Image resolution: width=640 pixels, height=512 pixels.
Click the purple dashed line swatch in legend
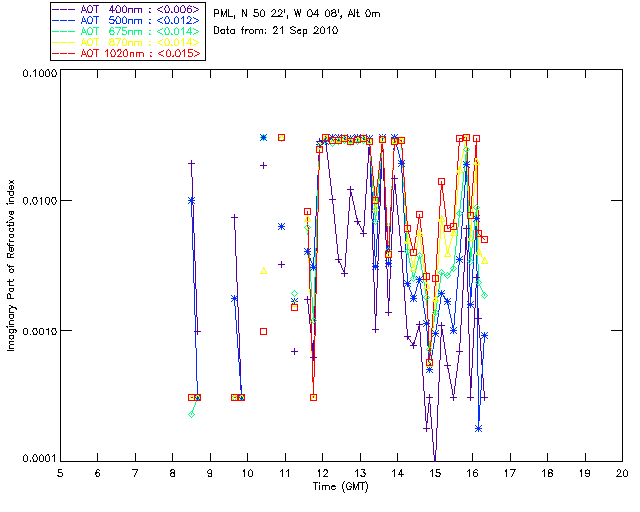point(64,9)
